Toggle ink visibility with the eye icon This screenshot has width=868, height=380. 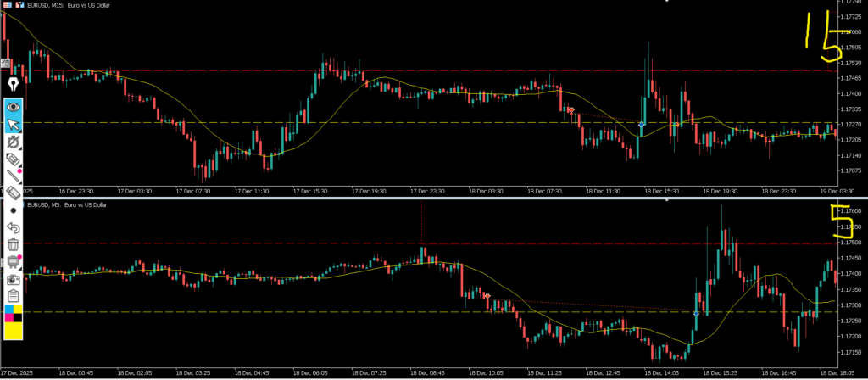[x=14, y=106]
